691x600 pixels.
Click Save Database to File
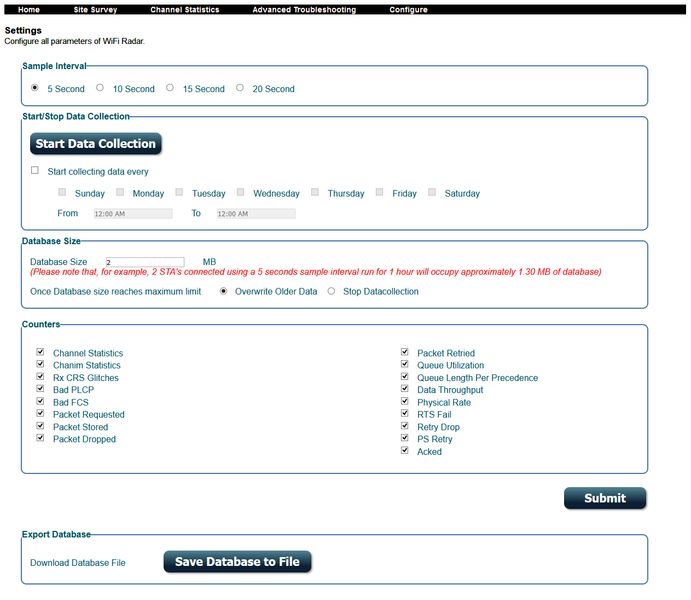(x=237, y=562)
